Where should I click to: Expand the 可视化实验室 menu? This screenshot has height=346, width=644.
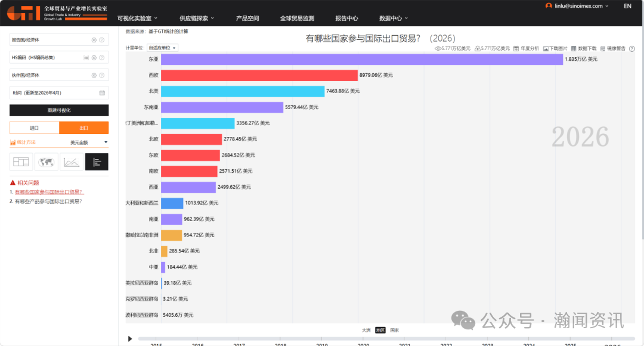[x=137, y=18]
